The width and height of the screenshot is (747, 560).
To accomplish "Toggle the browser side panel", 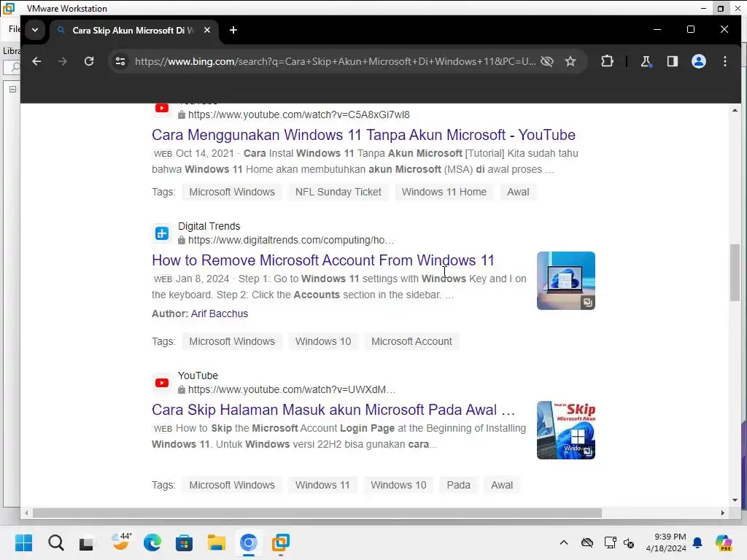I will tap(672, 61).
